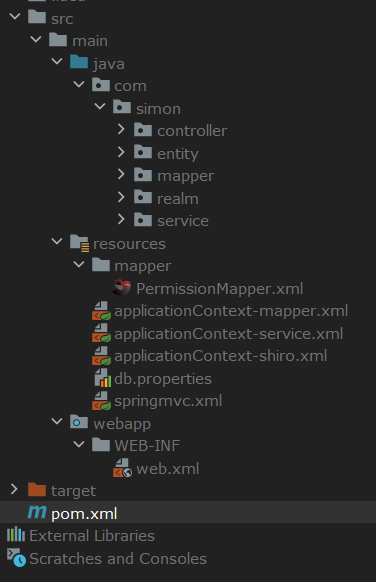The height and width of the screenshot is (582, 376).
Task: Click the Spring icon of applicationContext-shiro.xml
Action: [101, 356]
